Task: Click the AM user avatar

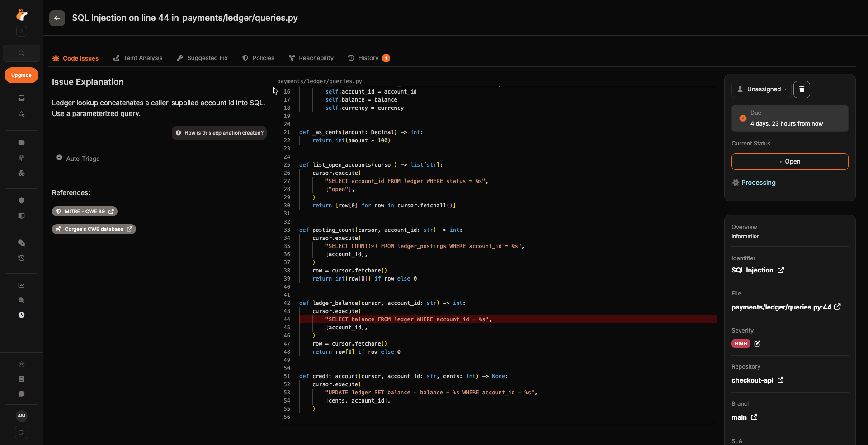Action: click(21, 416)
